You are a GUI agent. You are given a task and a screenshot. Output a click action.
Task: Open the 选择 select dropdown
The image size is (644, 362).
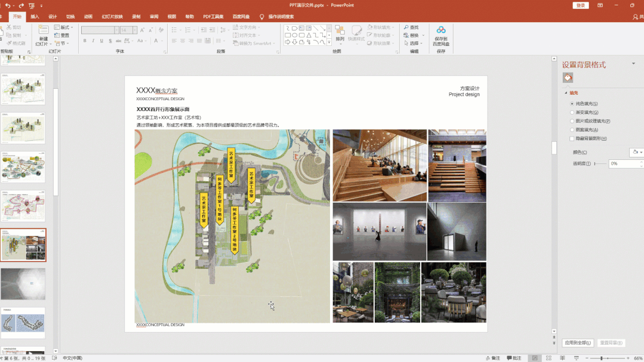[414, 43]
